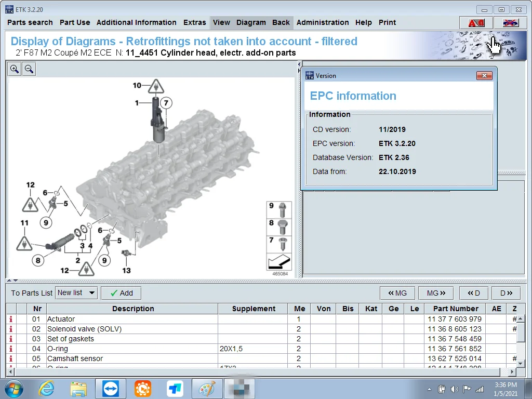Click the red A warning icon button

476,23
